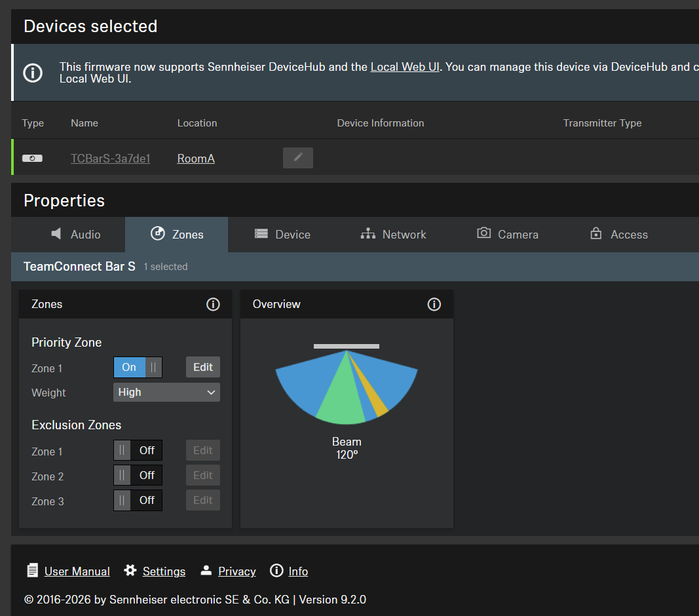Click the TeamConnect Bar device type icon
This screenshot has width=699, height=616.
click(x=32, y=159)
